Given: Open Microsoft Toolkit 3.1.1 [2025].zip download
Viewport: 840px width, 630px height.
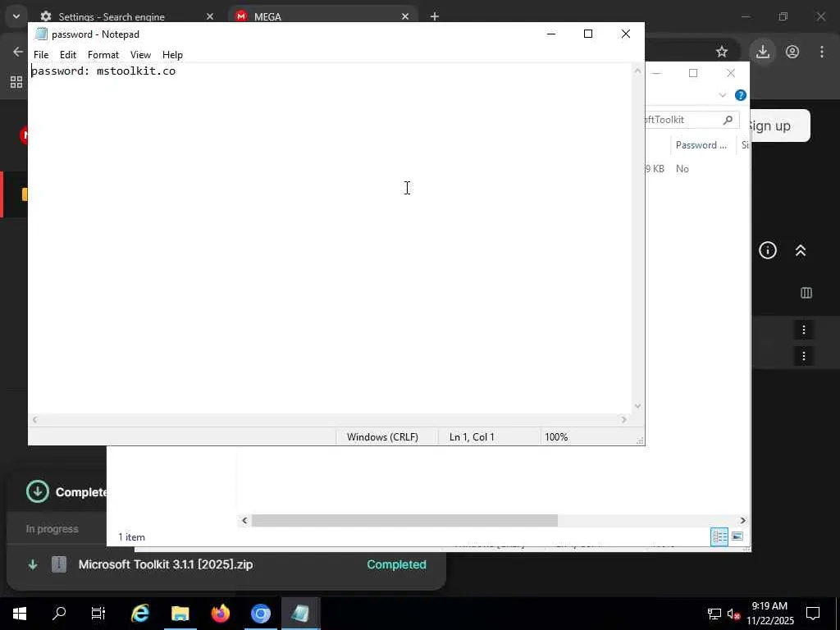Looking at the screenshot, I should point(166,564).
